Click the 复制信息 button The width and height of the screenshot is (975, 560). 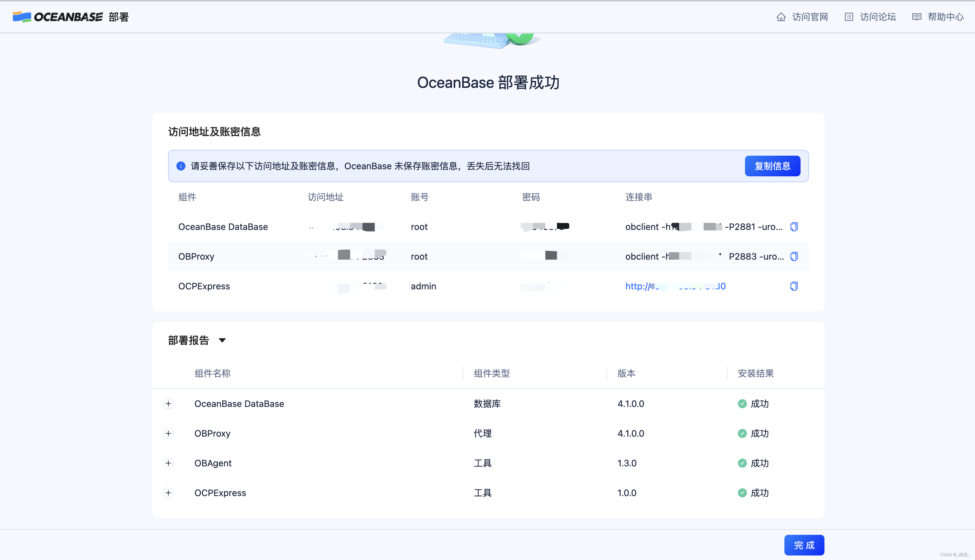coord(772,166)
